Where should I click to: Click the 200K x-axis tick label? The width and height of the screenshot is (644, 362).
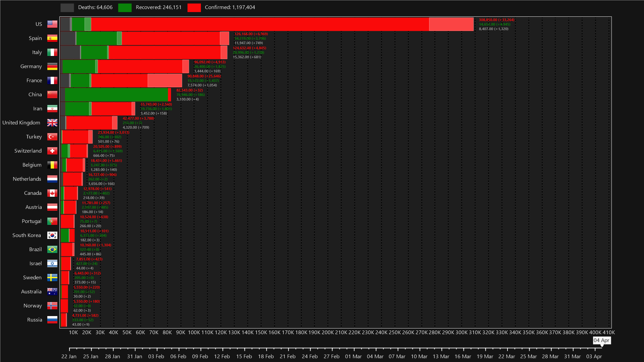tap(328, 333)
